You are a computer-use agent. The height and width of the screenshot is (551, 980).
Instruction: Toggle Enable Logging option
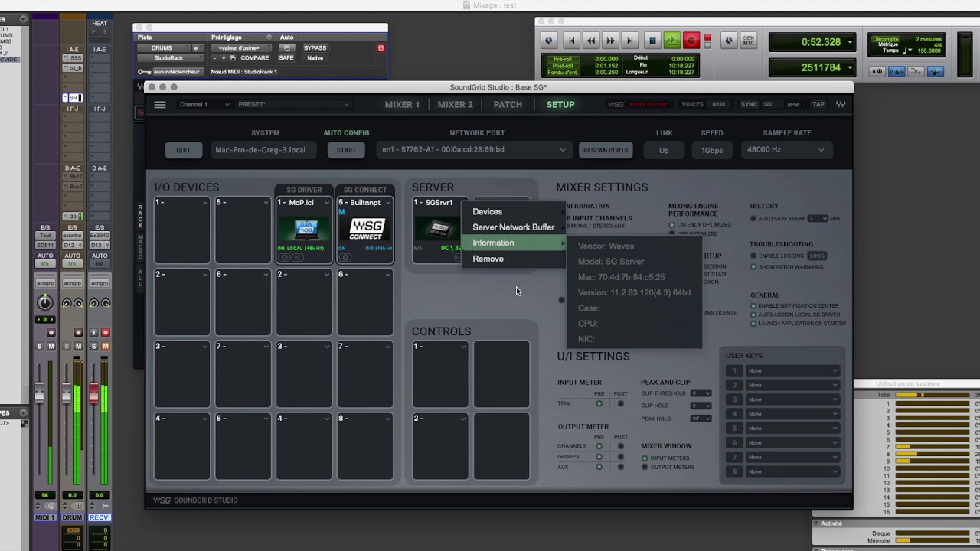(753, 256)
